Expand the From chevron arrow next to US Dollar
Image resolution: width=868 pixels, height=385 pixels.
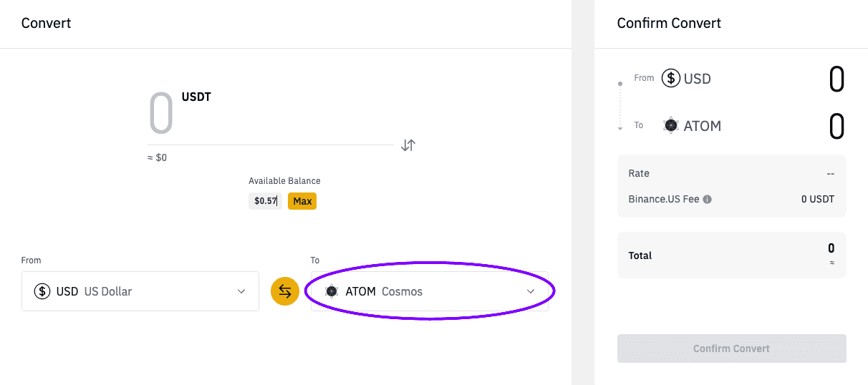pos(241,291)
